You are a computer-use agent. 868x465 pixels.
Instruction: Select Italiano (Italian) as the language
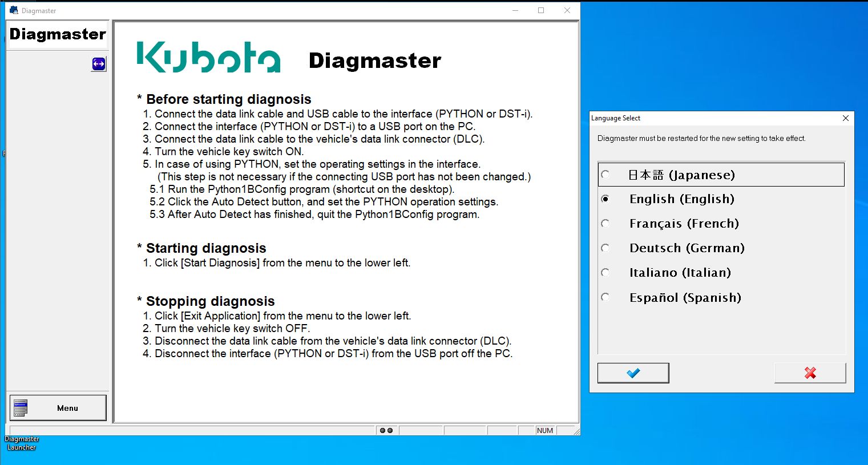tap(605, 272)
